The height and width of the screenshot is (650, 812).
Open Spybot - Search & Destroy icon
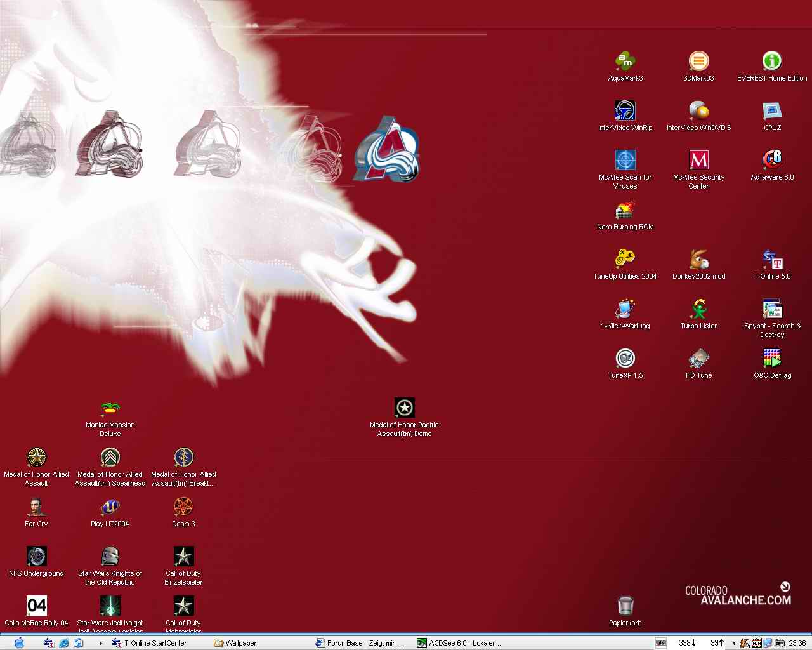click(772, 308)
